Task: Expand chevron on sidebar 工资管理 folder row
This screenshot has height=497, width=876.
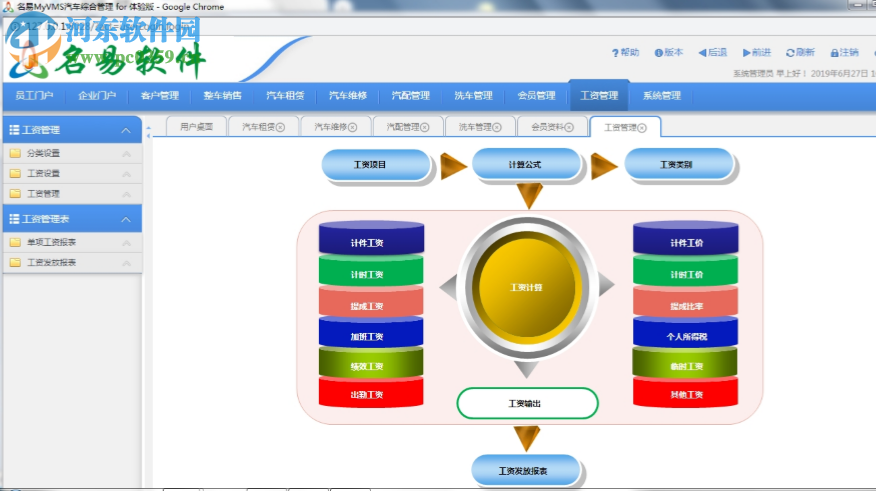Action: tap(127, 194)
